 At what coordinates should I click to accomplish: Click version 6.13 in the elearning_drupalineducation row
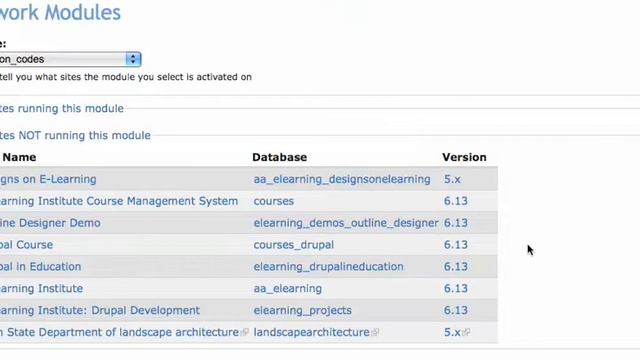[x=456, y=267]
